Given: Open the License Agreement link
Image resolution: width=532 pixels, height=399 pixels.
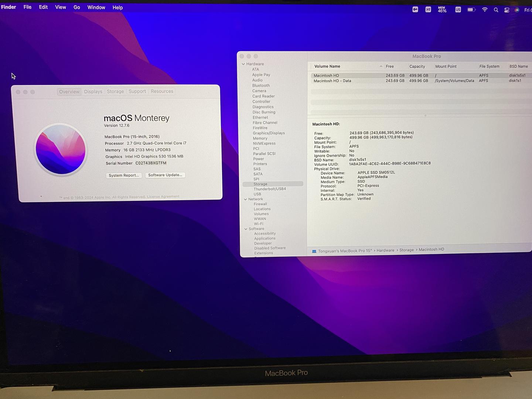Looking at the screenshot, I should [x=163, y=197].
